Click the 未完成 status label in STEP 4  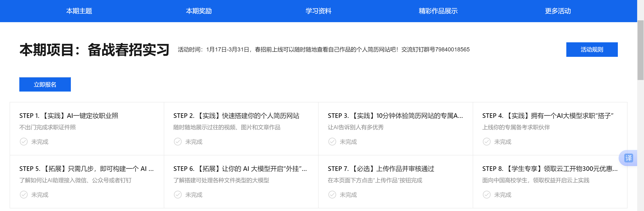[x=503, y=142]
